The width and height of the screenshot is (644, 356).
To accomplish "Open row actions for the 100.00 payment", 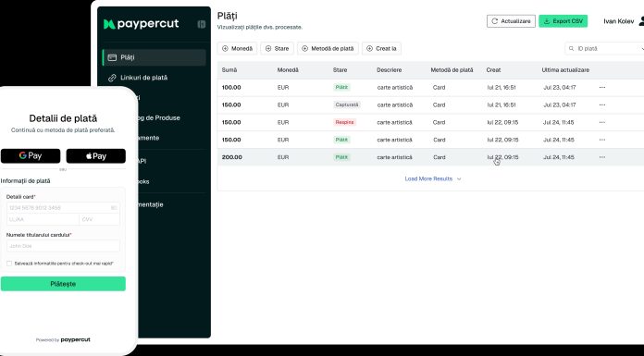I will click(602, 88).
